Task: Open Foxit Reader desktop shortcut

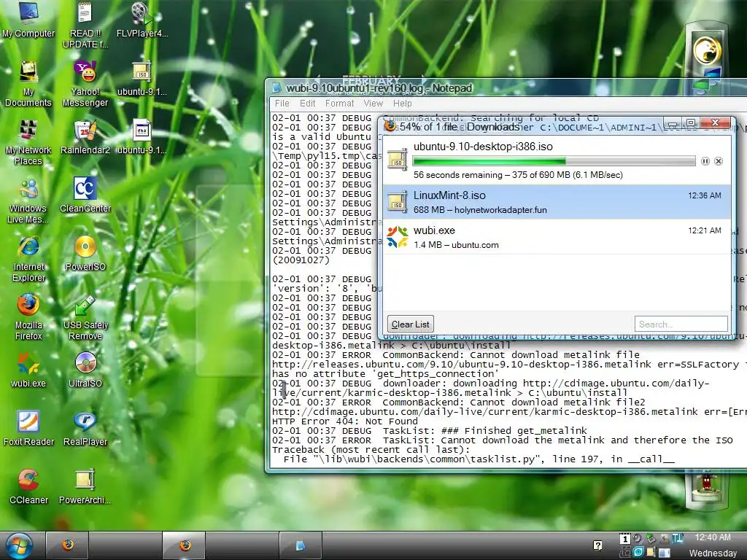Action: click(28, 429)
